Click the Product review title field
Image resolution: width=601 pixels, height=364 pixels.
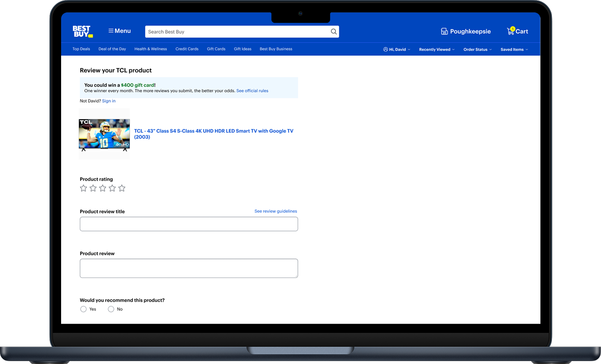click(x=189, y=224)
